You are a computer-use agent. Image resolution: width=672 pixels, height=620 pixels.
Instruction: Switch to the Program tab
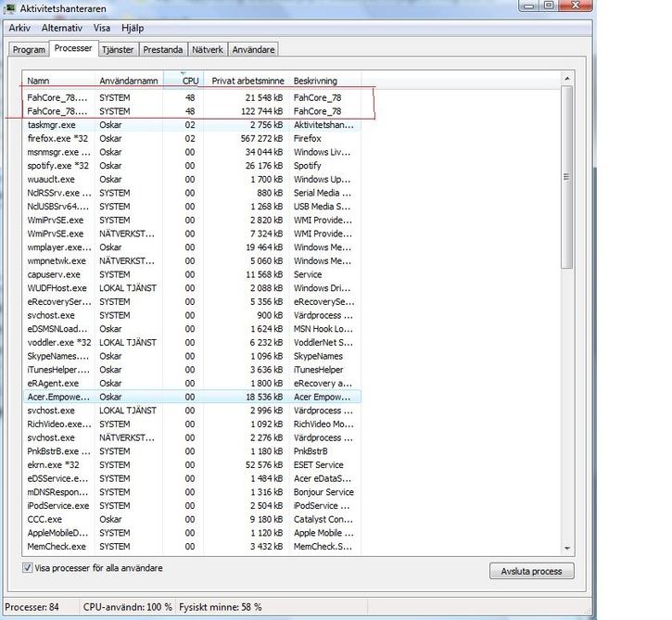tap(28, 49)
